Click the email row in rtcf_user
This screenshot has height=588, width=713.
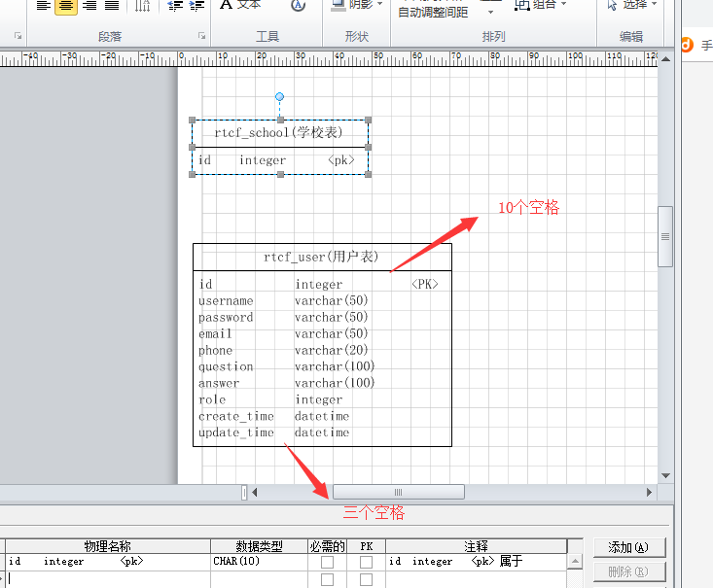(x=283, y=333)
